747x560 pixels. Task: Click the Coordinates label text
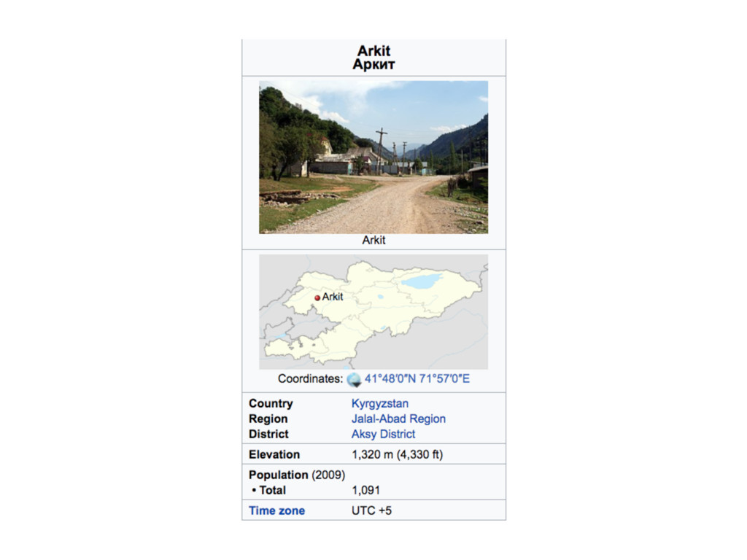pyautogui.click(x=310, y=378)
